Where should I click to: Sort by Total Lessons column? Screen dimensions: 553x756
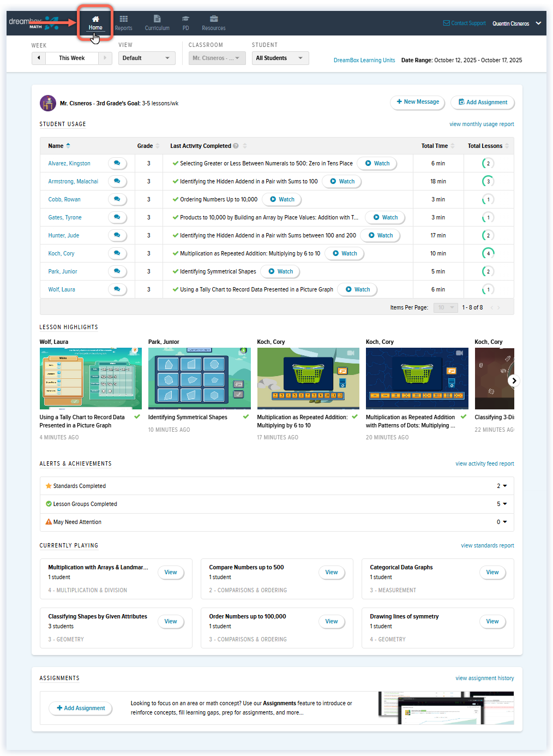pyautogui.click(x=488, y=146)
